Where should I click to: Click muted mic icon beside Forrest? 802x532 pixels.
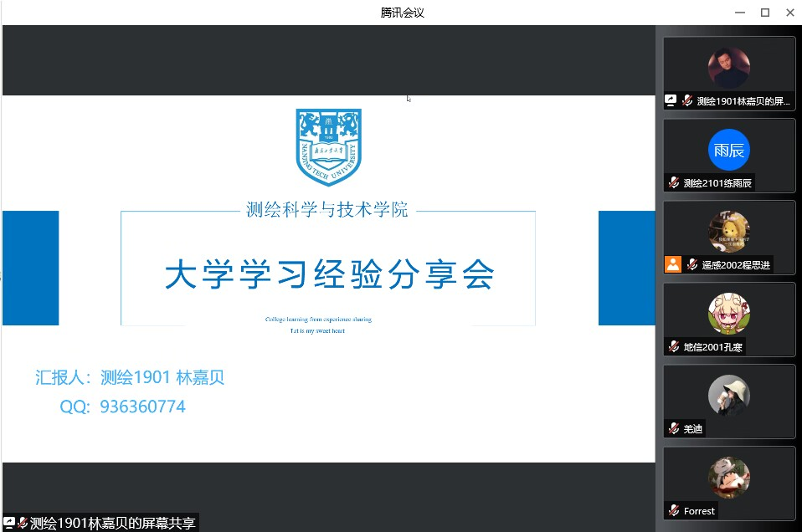pyautogui.click(x=674, y=510)
